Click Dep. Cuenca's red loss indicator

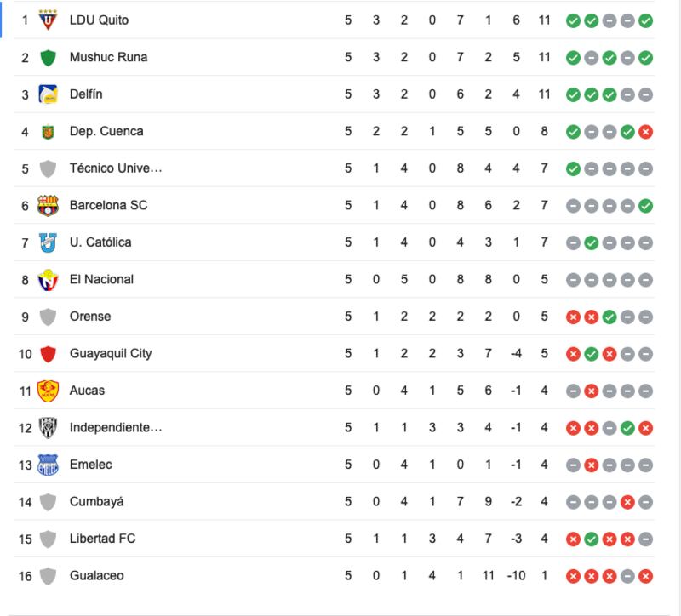(x=645, y=132)
